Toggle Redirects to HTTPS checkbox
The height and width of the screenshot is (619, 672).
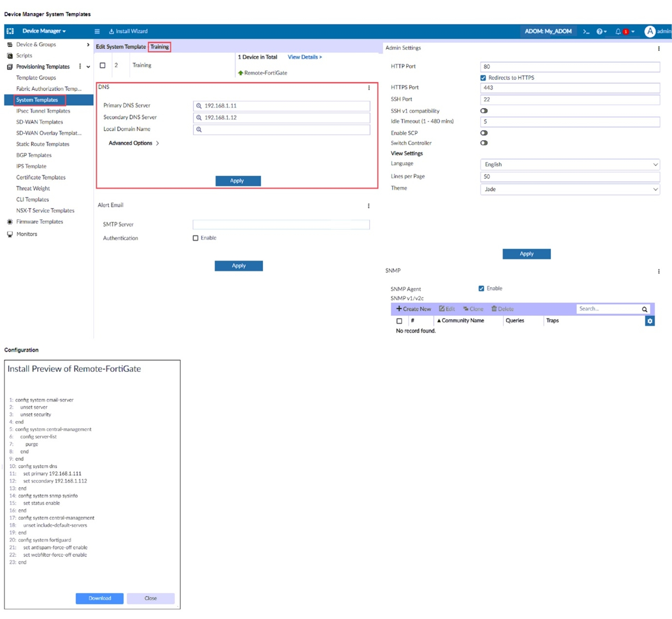(483, 78)
